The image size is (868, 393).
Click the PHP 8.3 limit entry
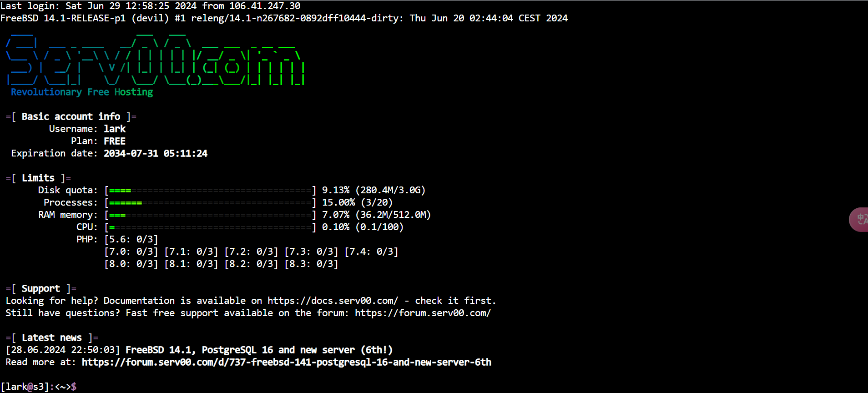[311, 264]
